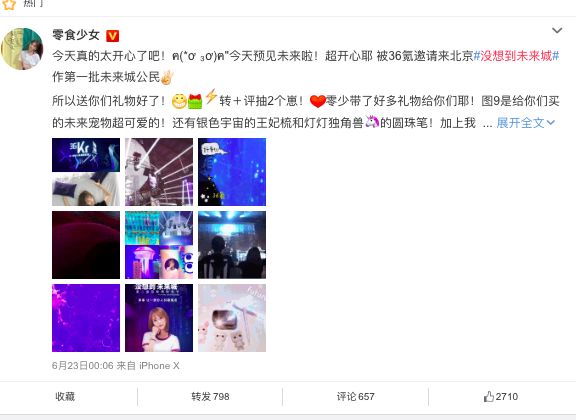Open the 36Kr logo photo thumbnail
The width and height of the screenshot is (576, 420).
(86, 172)
